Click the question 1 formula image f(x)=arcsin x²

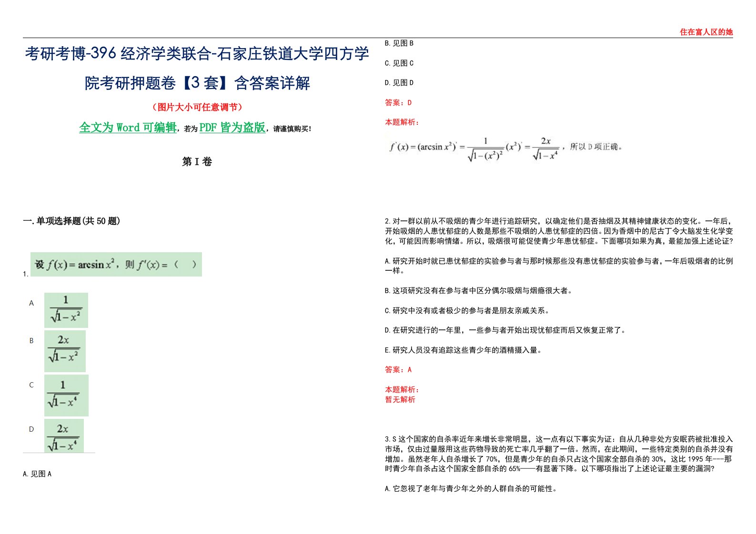pos(116,264)
